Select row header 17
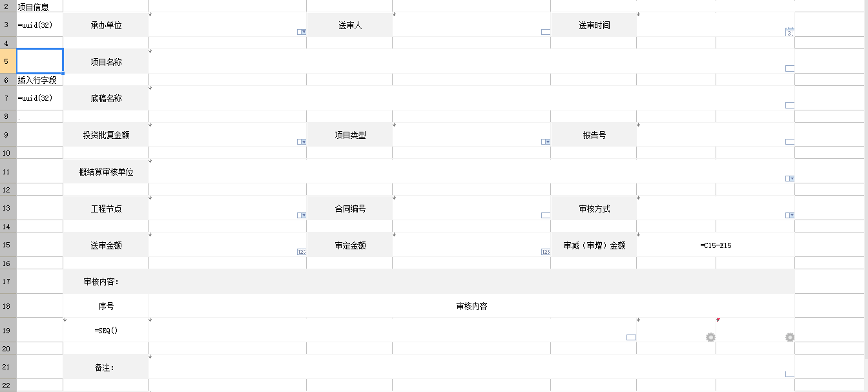This screenshot has width=868, height=392. click(x=8, y=282)
